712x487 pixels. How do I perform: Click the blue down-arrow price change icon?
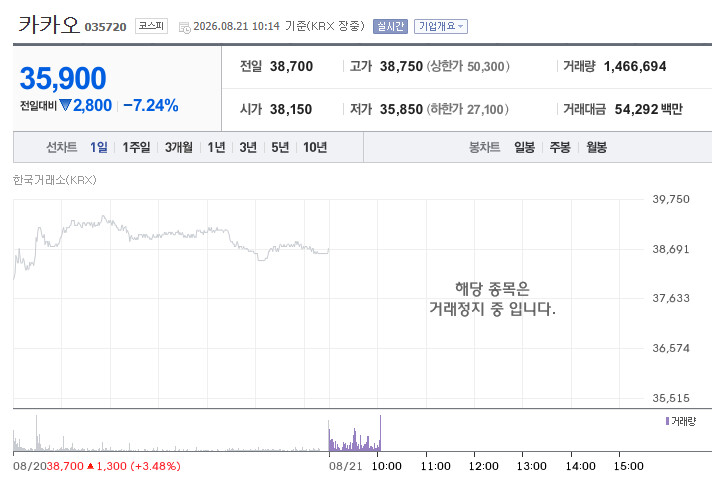tap(65, 105)
